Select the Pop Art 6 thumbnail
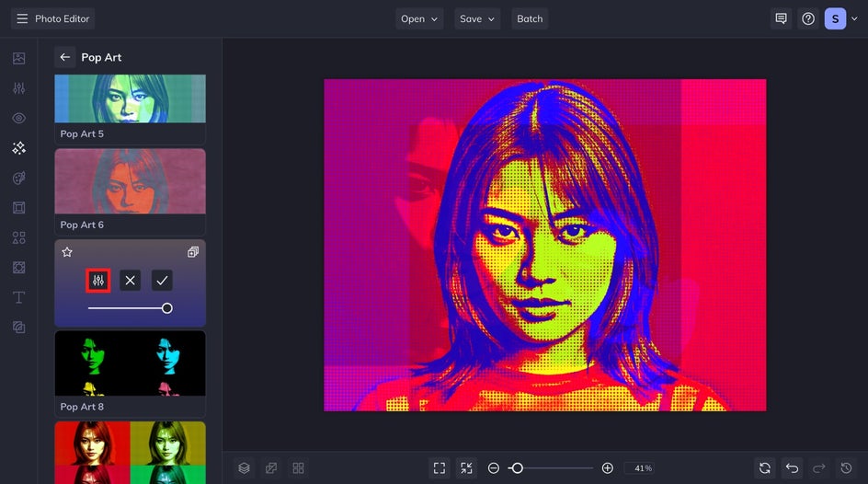Image resolution: width=868 pixels, height=484 pixels. click(130, 181)
